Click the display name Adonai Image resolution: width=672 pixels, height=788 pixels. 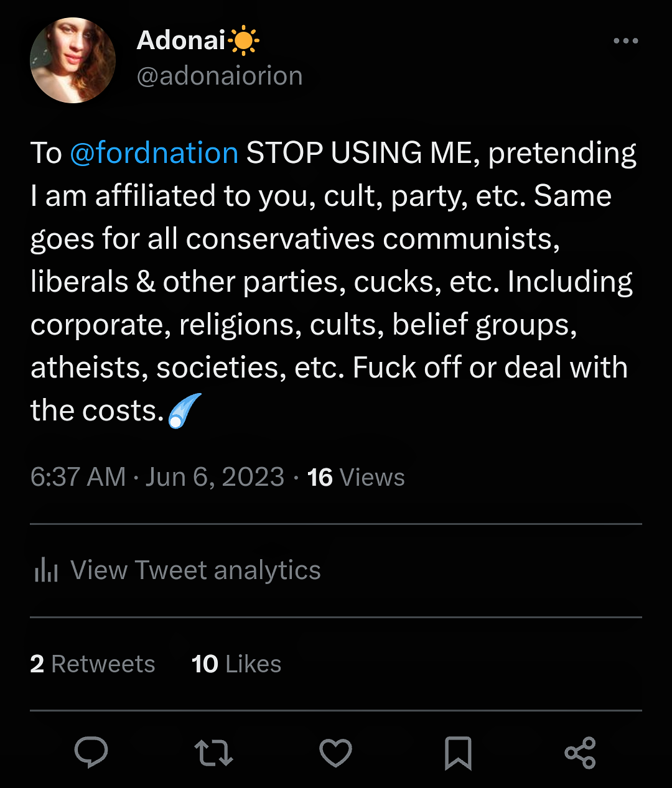pos(180,40)
